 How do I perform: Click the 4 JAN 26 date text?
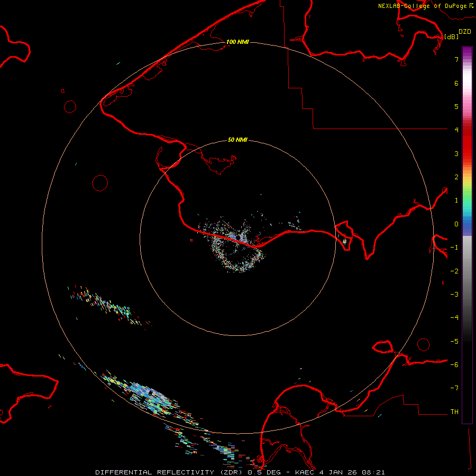pyautogui.click(x=339, y=472)
